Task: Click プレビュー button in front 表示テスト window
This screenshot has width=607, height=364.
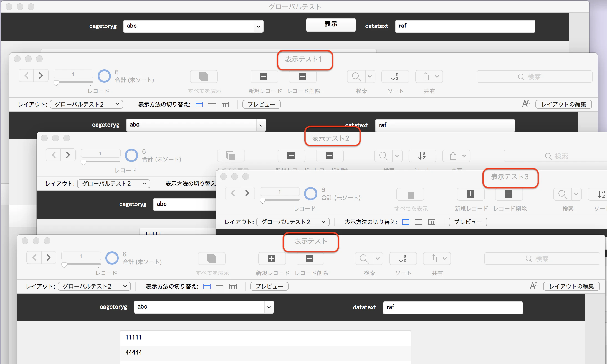Action: [x=269, y=286]
